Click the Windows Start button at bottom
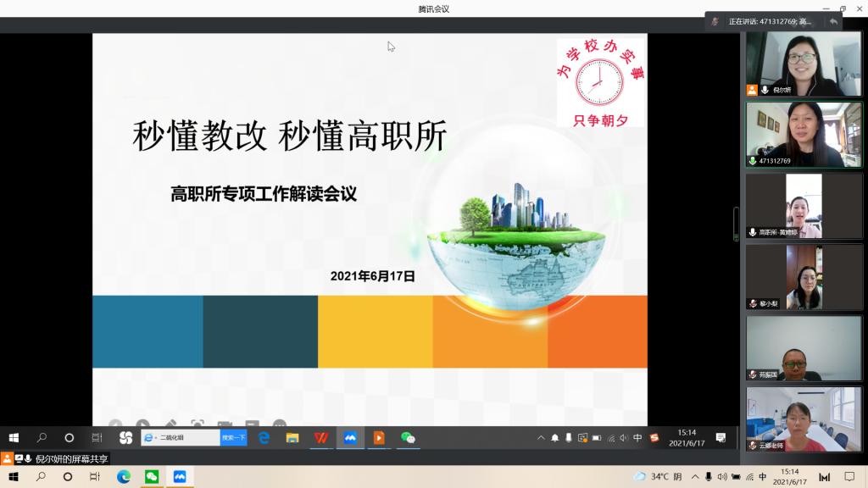This screenshot has height=488, width=868. [x=14, y=477]
